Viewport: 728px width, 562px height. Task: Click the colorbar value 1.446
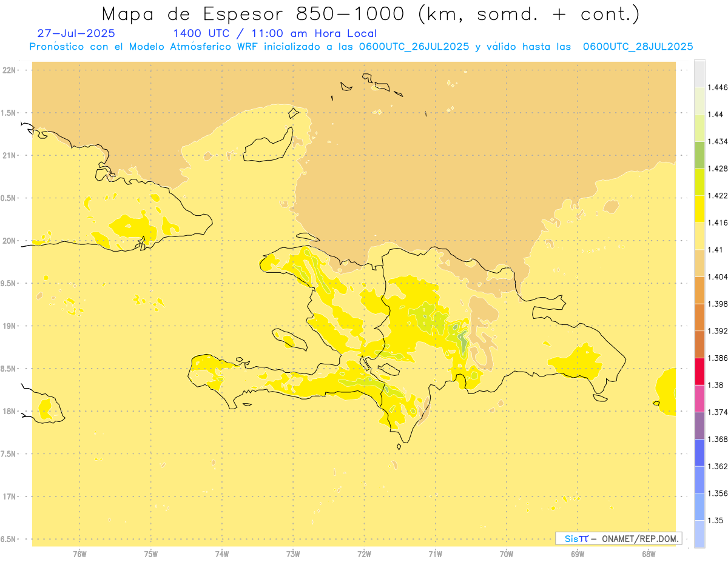pyautogui.click(x=719, y=87)
